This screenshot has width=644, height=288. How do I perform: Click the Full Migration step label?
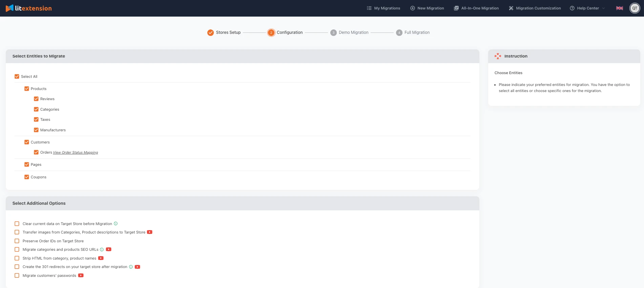tap(417, 32)
